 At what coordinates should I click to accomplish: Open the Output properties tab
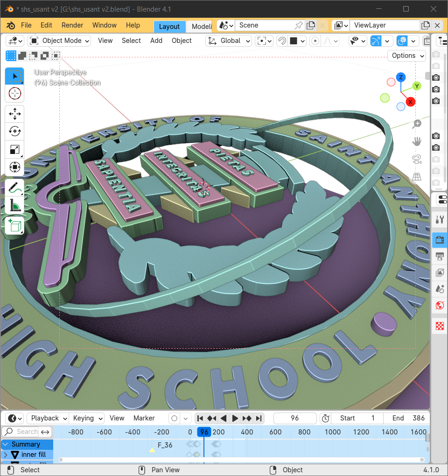(440, 256)
